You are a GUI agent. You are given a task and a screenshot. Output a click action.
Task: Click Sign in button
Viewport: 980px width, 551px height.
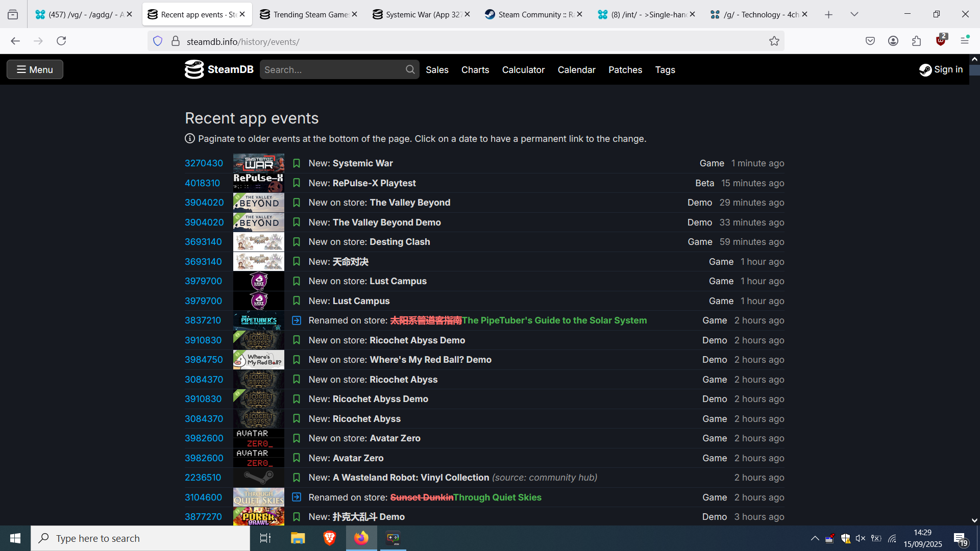click(941, 69)
